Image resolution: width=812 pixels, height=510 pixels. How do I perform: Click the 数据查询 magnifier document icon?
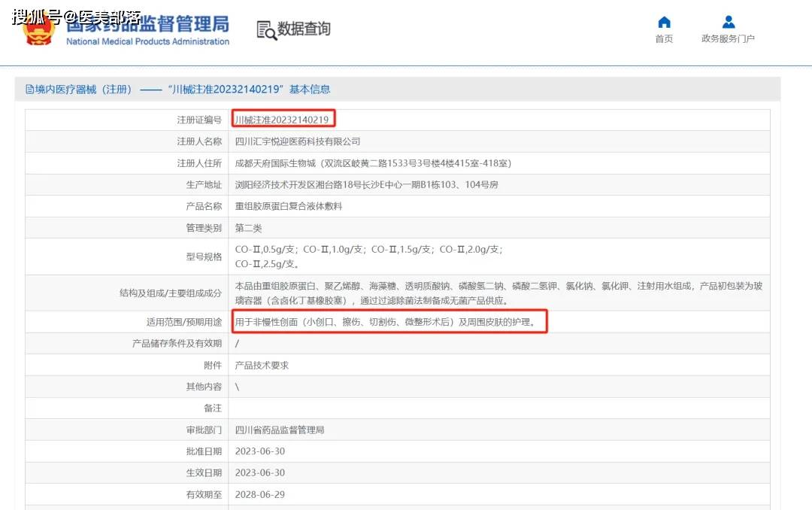[x=266, y=30]
